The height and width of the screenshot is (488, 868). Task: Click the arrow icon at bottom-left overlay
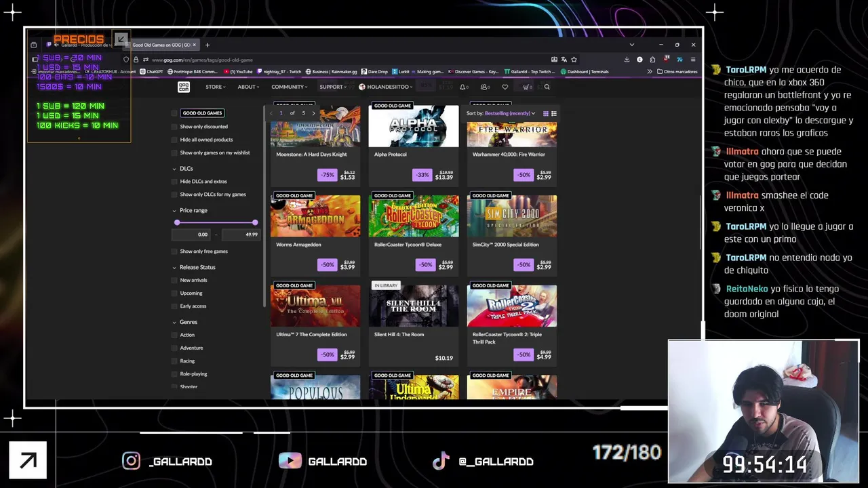(x=28, y=461)
